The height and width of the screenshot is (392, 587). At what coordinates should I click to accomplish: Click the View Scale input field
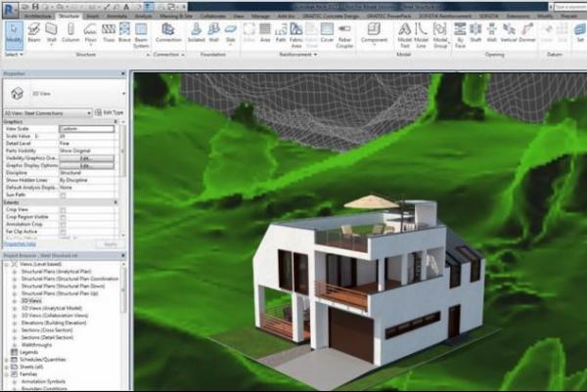[89, 128]
